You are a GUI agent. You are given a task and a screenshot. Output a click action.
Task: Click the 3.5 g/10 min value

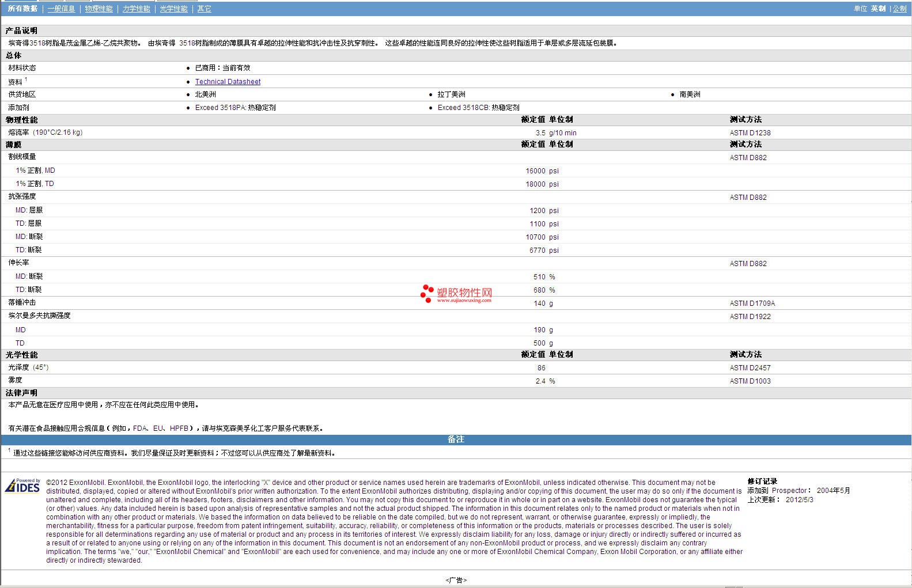[555, 133]
